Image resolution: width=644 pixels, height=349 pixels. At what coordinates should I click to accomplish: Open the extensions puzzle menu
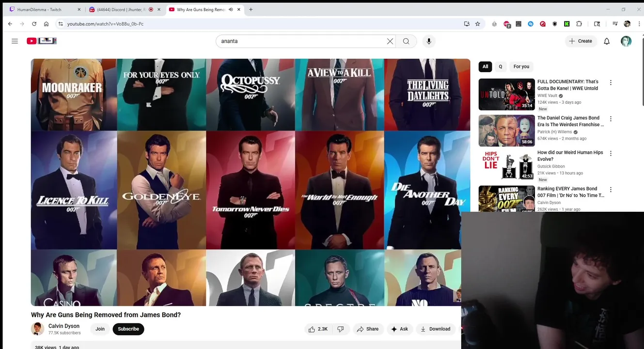[579, 24]
